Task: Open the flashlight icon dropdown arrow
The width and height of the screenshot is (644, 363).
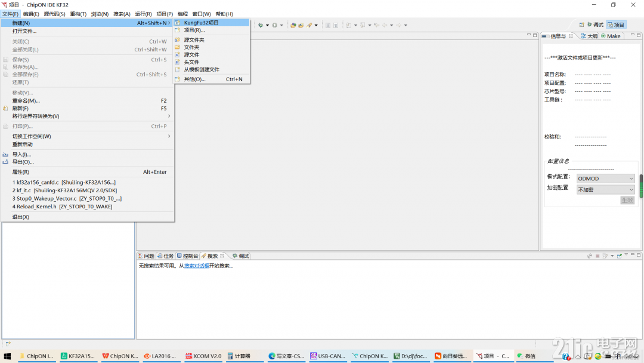Action: [316, 26]
